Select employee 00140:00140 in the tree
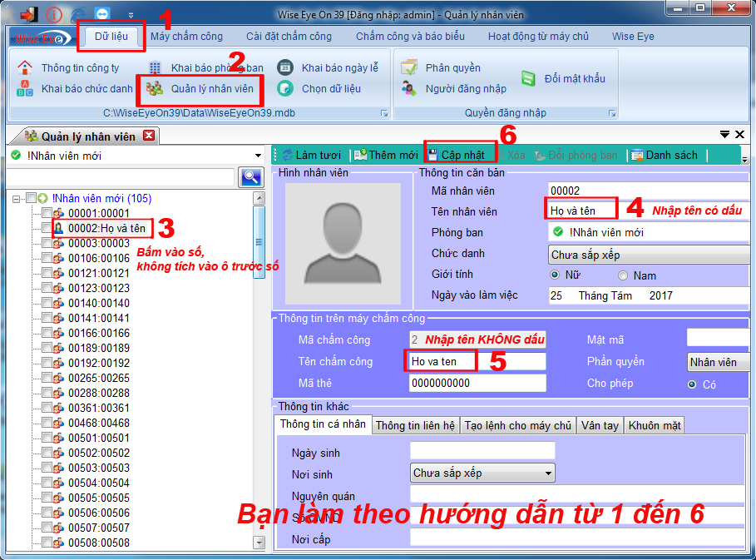 99,303
